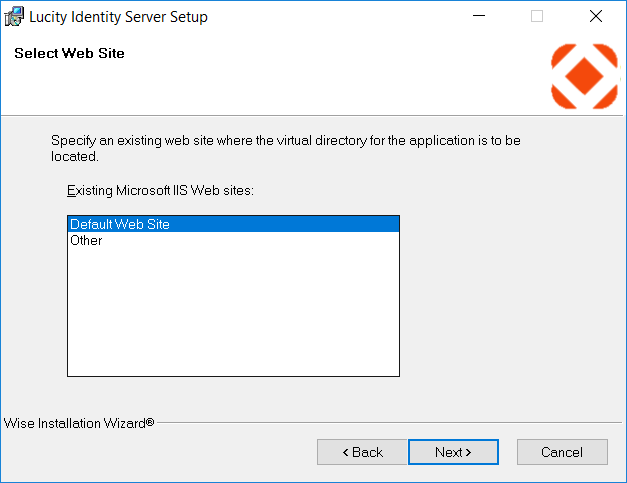
Task: Click the orange Lucity diamond logo
Action: pos(584,76)
